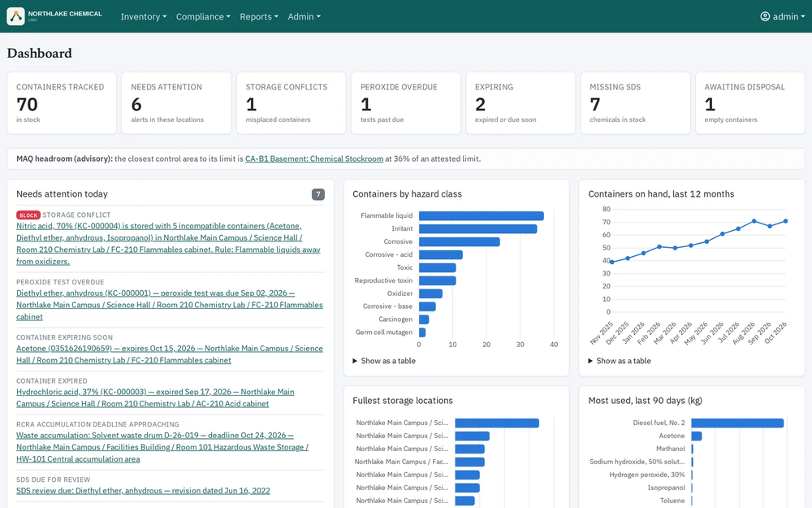The image size is (812, 508).
Task: Click the Most used, last 90 days title
Action: click(x=646, y=400)
